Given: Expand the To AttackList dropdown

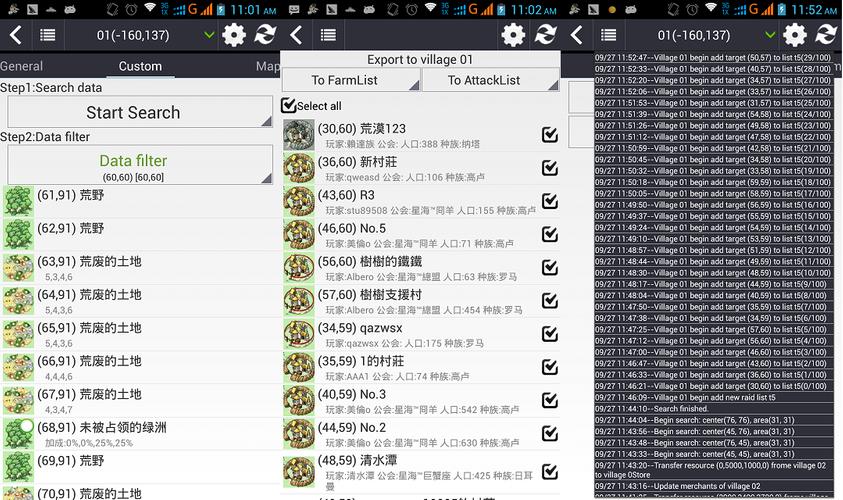Looking at the screenshot, I should tap(490, 80).
